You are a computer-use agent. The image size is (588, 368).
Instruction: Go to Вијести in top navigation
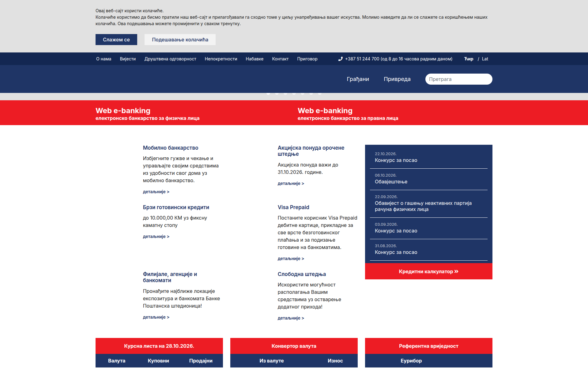click(x=128, y=59)
